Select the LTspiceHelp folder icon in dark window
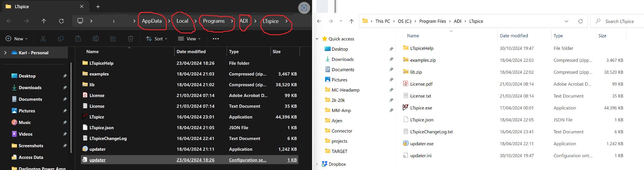 tap(85, 63)
